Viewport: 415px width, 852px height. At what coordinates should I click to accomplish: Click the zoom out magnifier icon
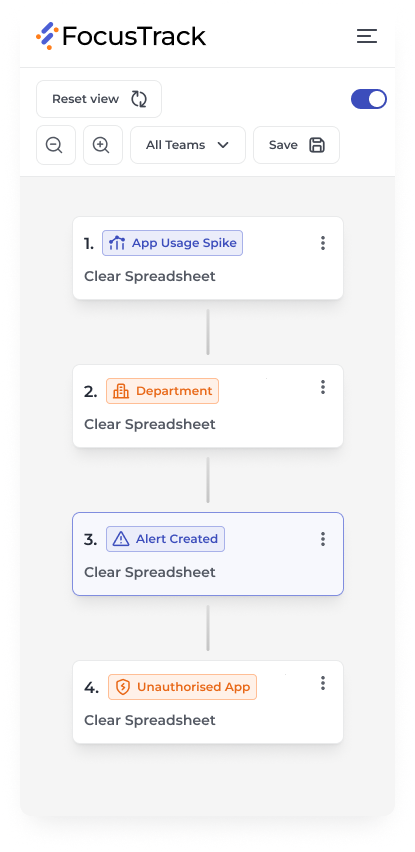coord(55,145)
